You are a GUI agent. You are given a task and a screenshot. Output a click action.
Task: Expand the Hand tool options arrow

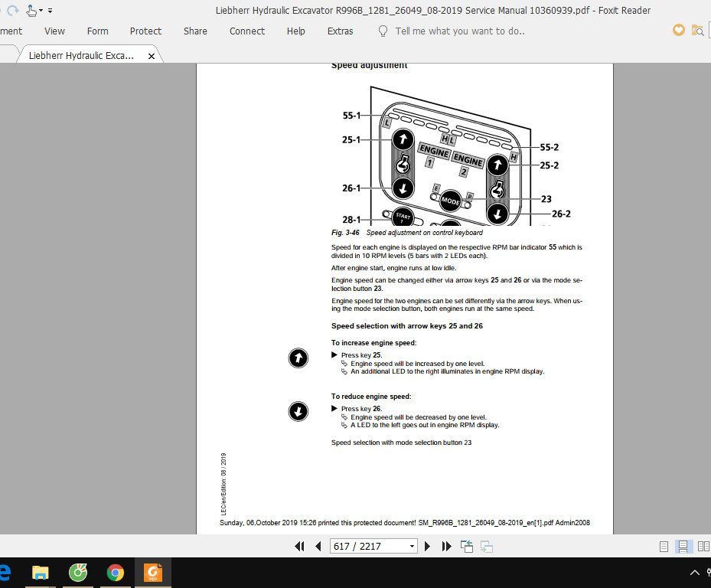tap(41, 10)
